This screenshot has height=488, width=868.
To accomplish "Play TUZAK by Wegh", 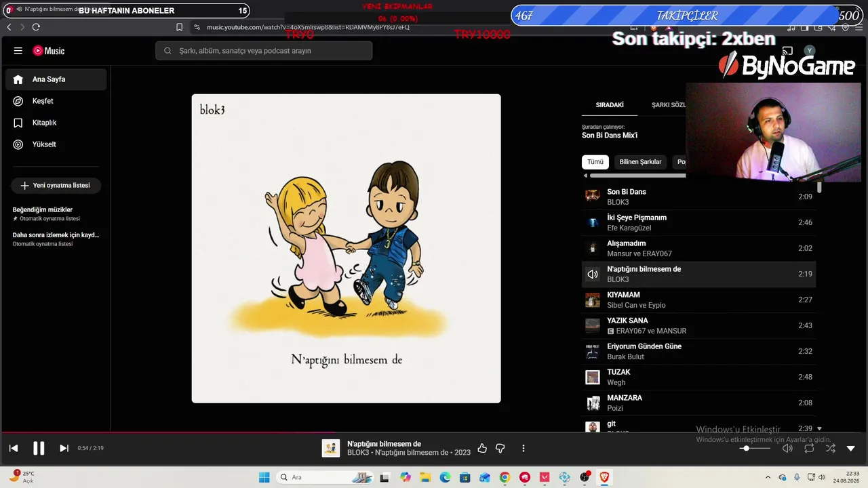I will point(698,377).
